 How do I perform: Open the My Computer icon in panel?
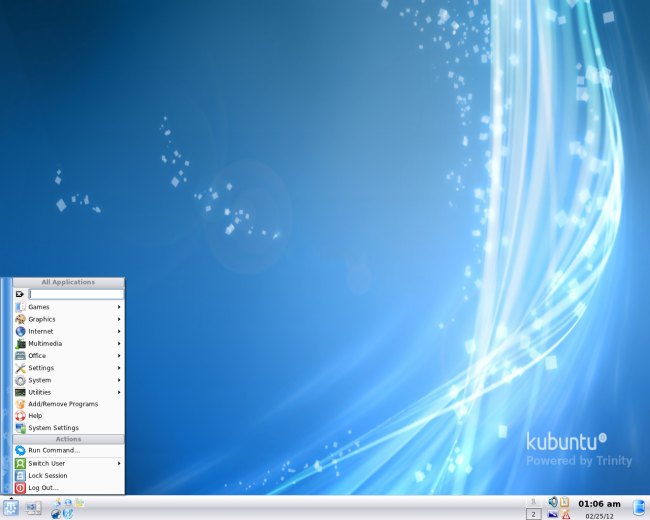[x=33, y=508]
